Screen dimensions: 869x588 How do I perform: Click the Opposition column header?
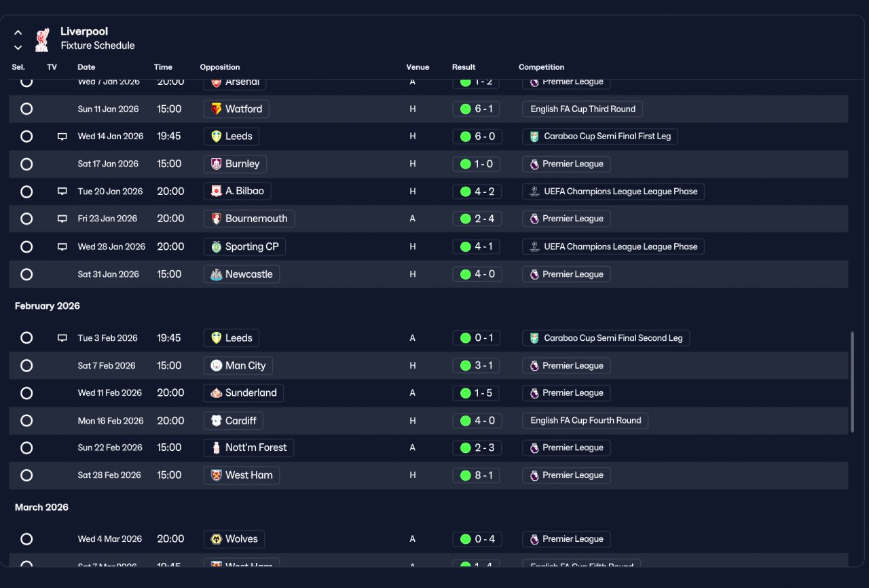(220, 67)
